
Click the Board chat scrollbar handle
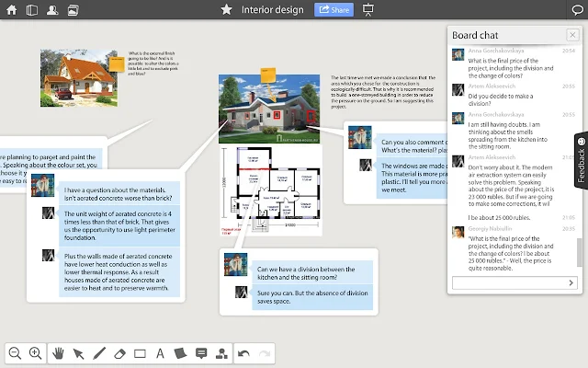coord(580,252)
